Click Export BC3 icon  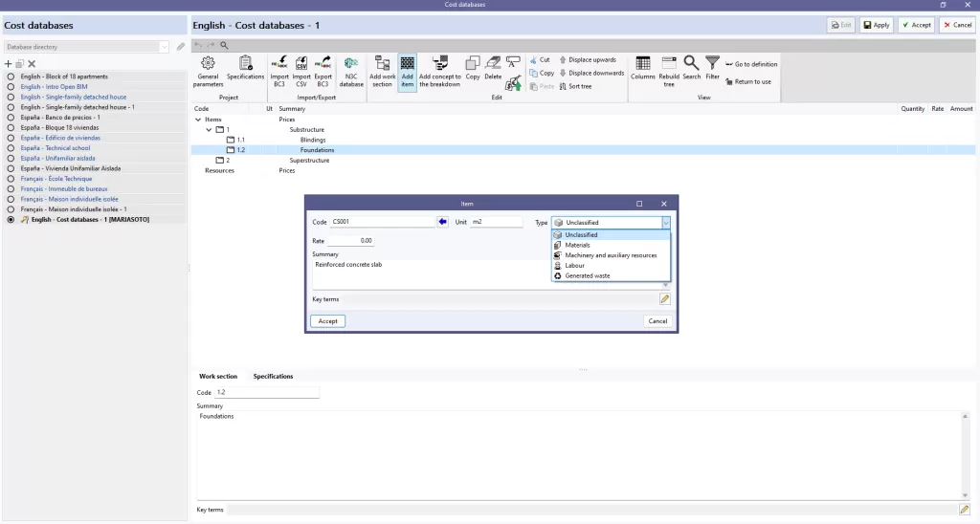coord(323,71)
